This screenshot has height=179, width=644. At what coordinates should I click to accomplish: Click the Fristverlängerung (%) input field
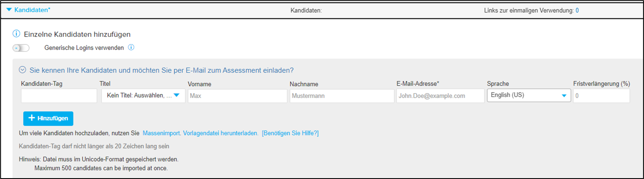(x=601, y=96)
